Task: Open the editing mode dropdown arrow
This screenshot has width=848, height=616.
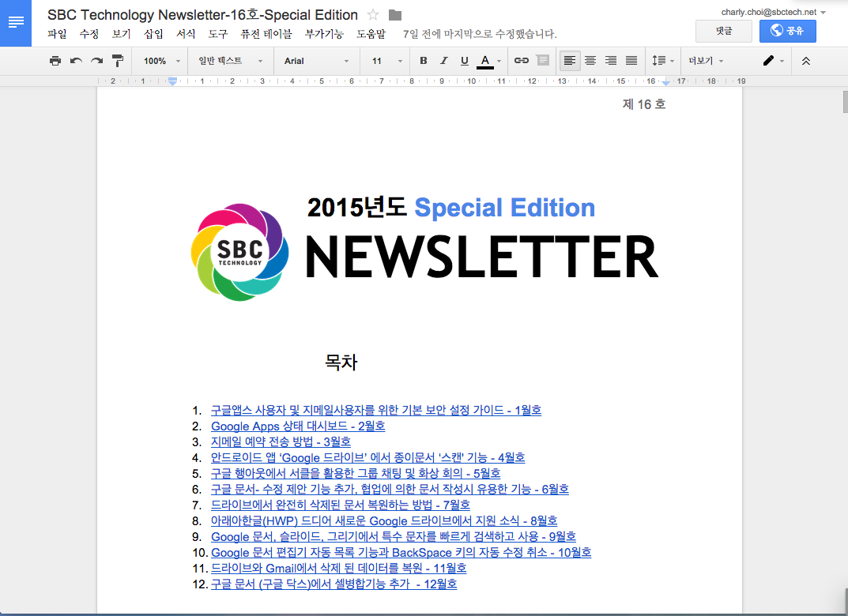Action: click(x=782, y=61)
